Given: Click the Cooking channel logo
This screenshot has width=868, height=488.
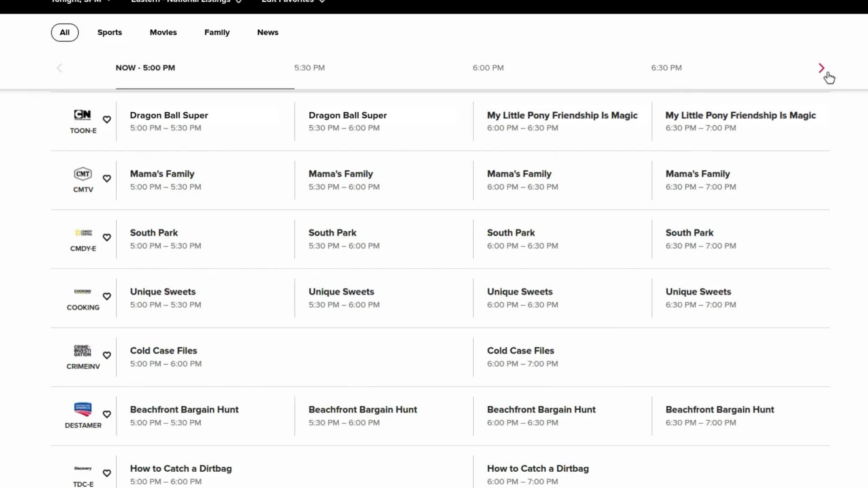Looking at the screenshot, I should [x=83, y=291].
